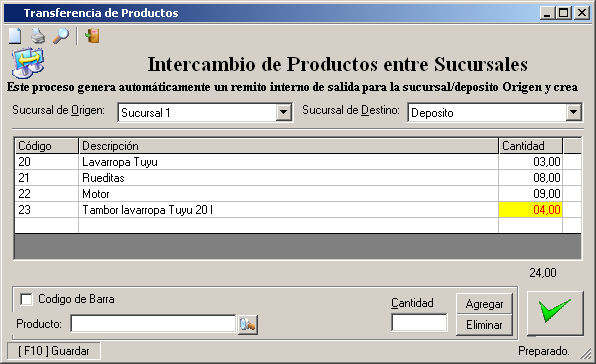The width and height of the screenshot is (596, 364).
Task: Toggle the Codigo de Barra checkbox
Action: [x=26, y=299]
